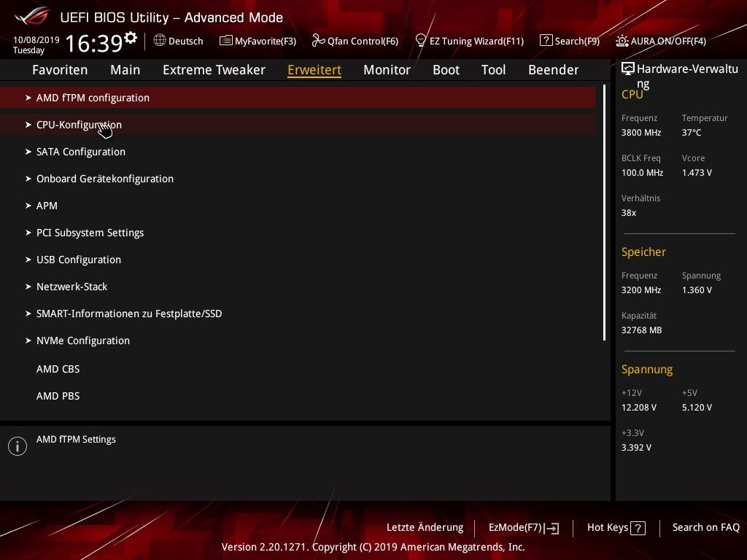Expand the APM submenu arrow
The image size is (747, 560).
click(x=28, y=206)
